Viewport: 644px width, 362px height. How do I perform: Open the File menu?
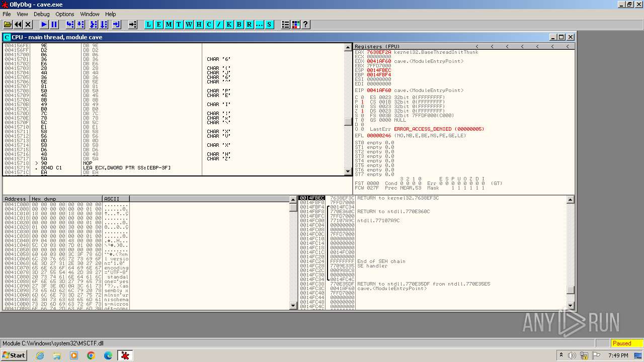coord(7,14)
